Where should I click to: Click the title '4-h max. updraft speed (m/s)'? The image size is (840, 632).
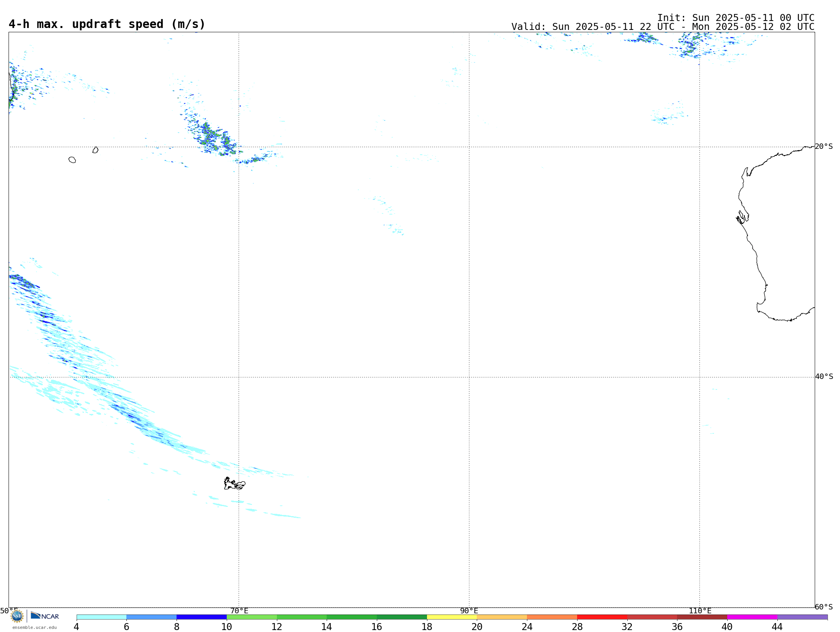107,24
